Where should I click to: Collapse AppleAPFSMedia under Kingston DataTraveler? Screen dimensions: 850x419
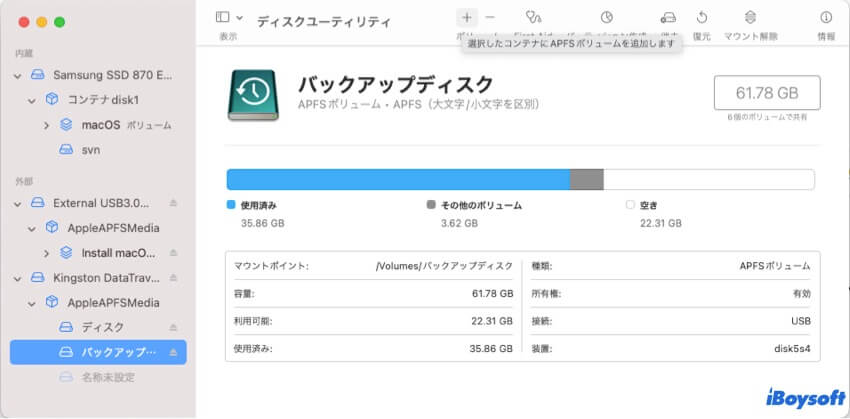tap(33, 303)
